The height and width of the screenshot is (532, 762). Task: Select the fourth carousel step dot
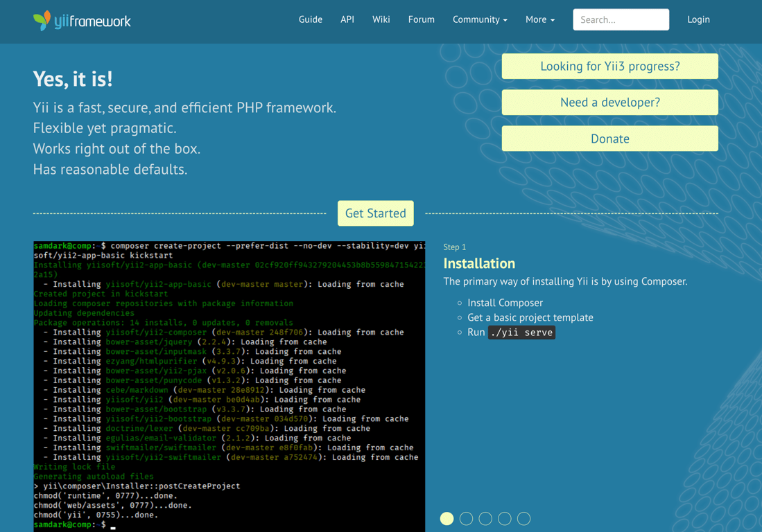click(505, 518)
